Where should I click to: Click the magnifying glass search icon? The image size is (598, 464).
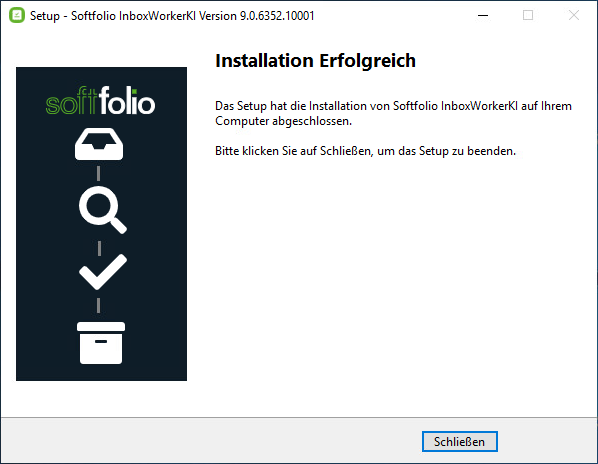click(x=103, y=210)
